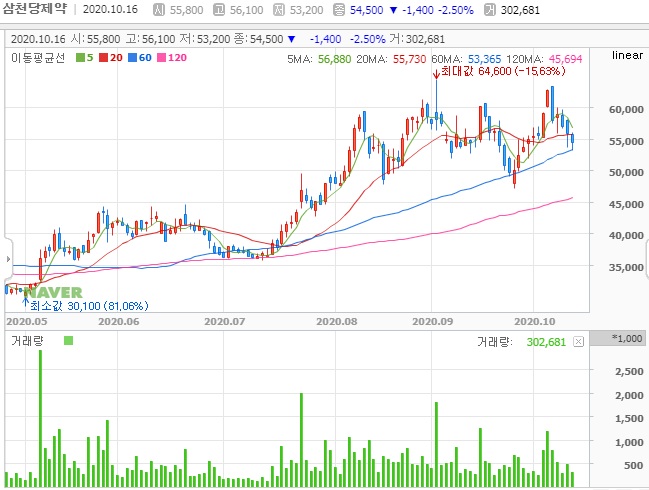649x490 pixels.
Task: Click the 2020.05 date axis label
Action: point(27,322)
